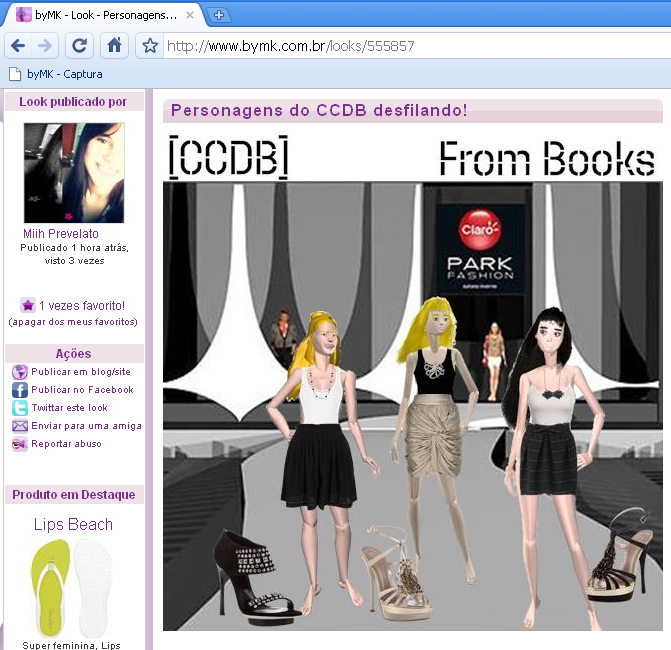The height and width of the screenshot is (650, 671).
Task: Reload the page with refresh icon
Action: pos(80,46)
